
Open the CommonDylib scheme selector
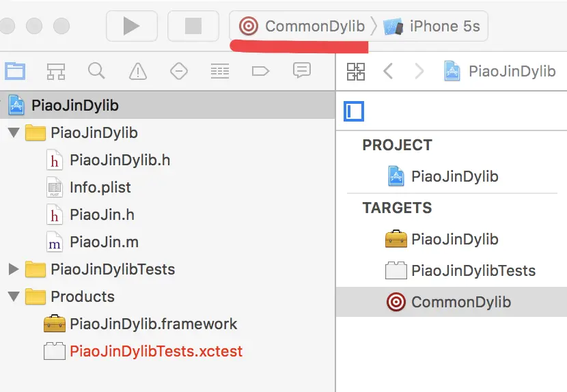click(x=301, y=26)
